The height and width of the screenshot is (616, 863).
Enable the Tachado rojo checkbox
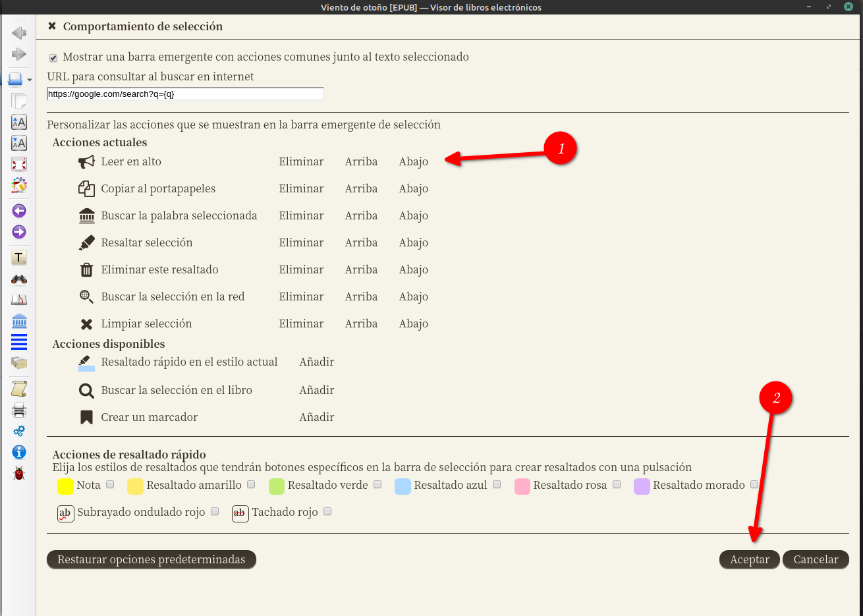point(327,511)
